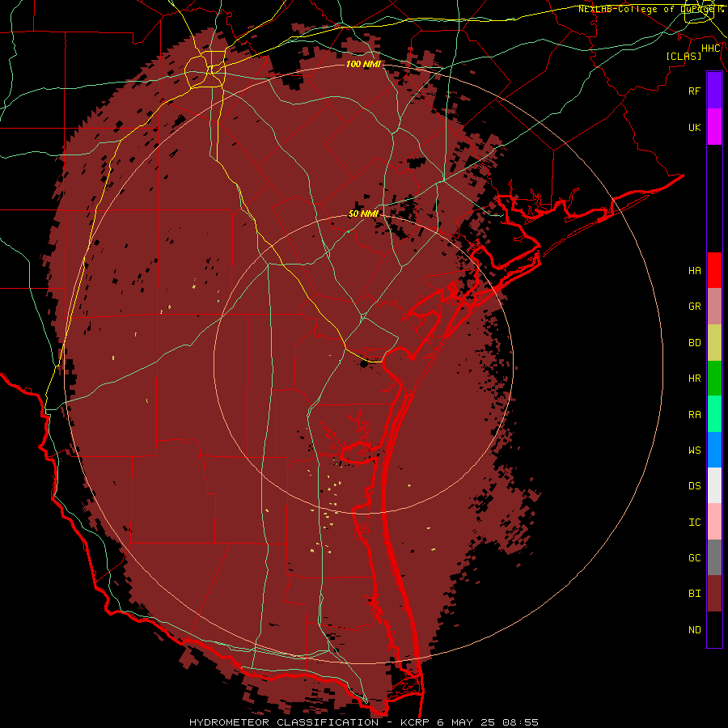728x728 pixels.
Task: Click the RF legend label
Action: click(x=694, y=91)
